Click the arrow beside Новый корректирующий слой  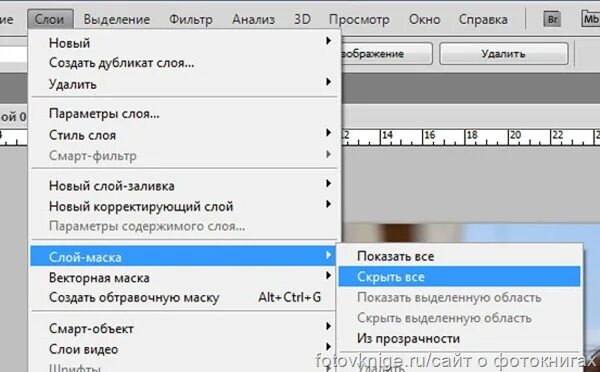[x=328, y=204]
